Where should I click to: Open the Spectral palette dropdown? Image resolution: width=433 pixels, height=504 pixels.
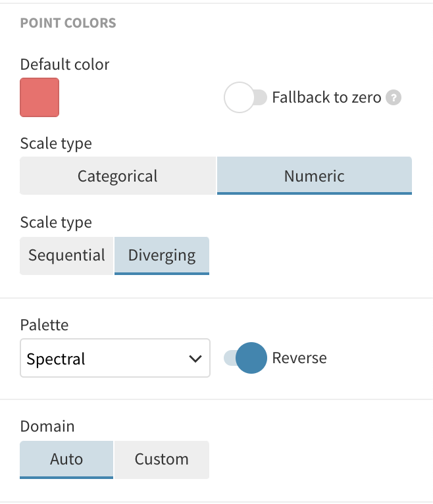tap(115, 359)
